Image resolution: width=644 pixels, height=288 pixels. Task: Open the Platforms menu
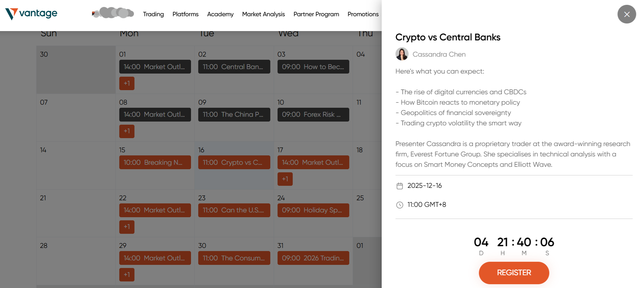185,14
